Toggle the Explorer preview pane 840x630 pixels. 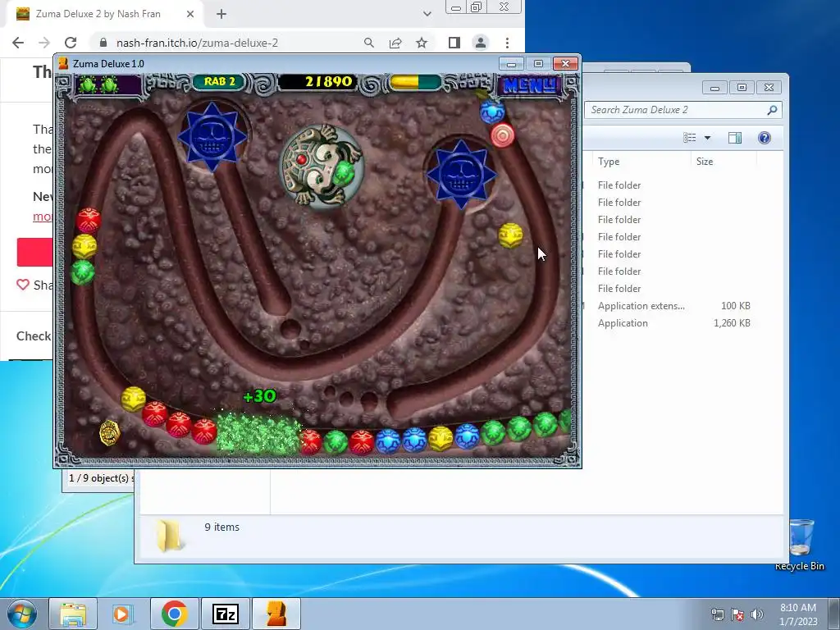[735, 138]
